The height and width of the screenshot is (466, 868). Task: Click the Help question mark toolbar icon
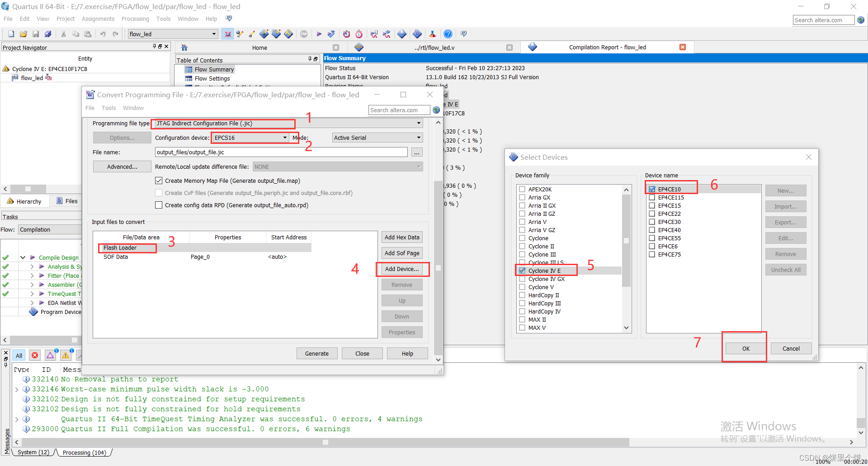point(448,34)
